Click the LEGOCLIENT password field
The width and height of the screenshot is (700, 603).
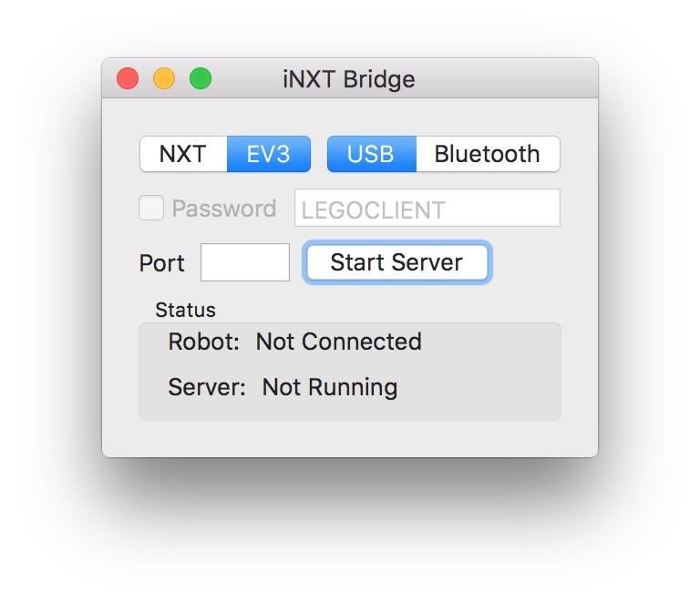(x=427, y=209)
